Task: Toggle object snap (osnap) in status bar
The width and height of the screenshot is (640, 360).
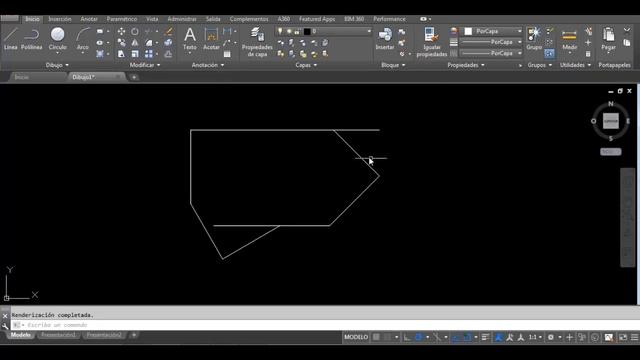Action: click(x=467, y=337)
